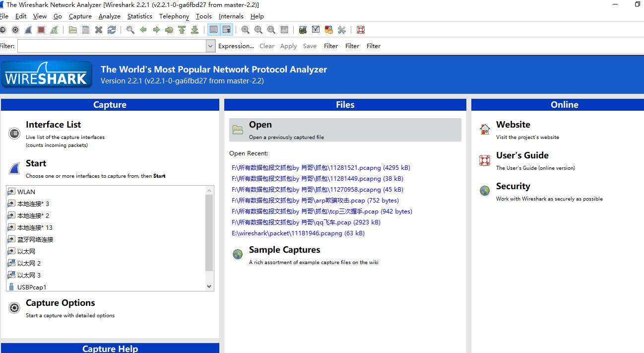Open Capture Options link
Image resolution: width=644 pixels, height=353 pixels.
[61, 303]
